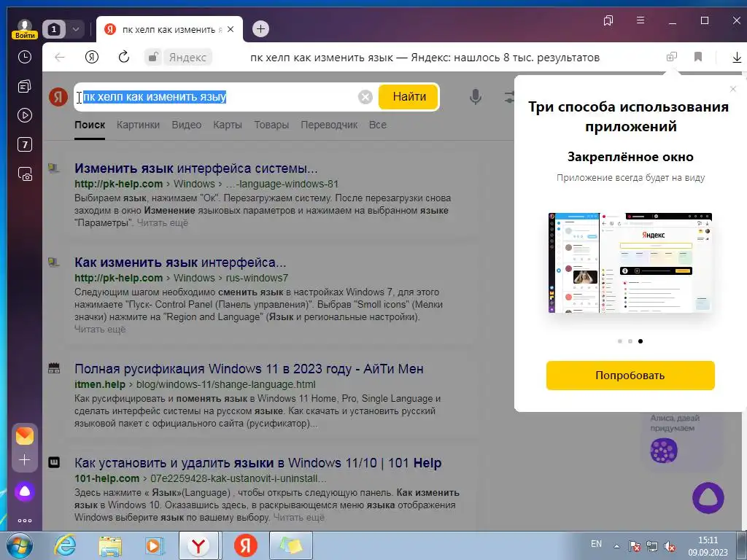Show hidden tray icons arrow

(x=616, y=546)
